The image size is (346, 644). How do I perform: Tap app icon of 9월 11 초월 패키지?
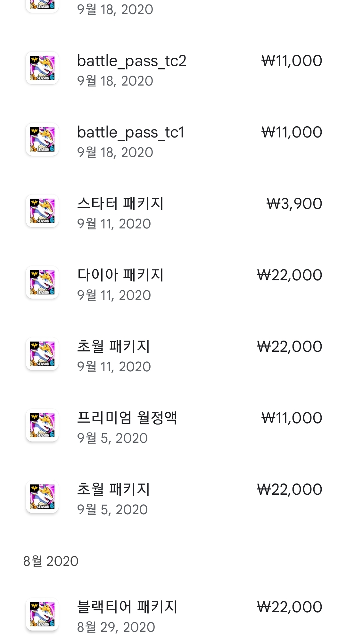[42, 354]
